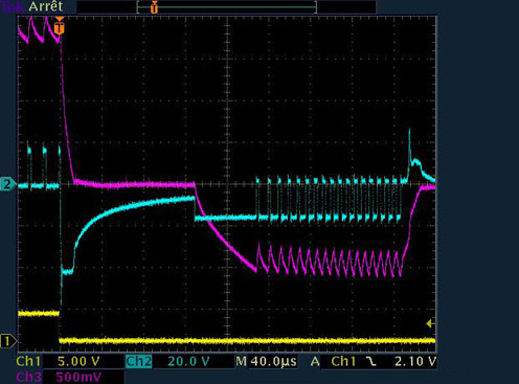Click the Tek logo in top corner
Viewport: 519px width, 384px height.
13,7
